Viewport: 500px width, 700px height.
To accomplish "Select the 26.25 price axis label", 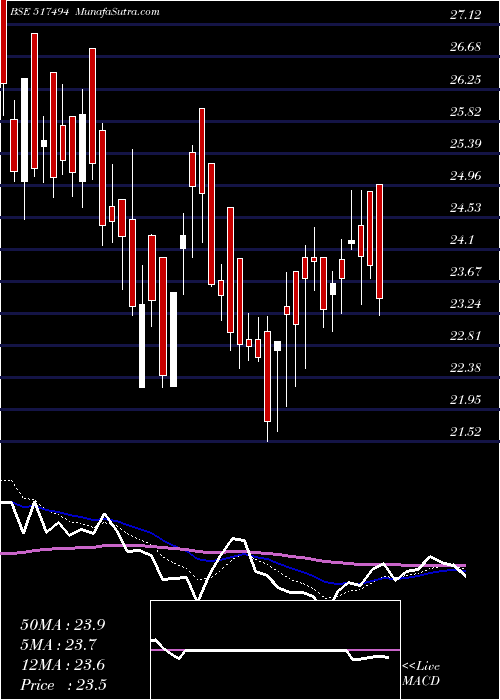I will [x=466, y=79].
